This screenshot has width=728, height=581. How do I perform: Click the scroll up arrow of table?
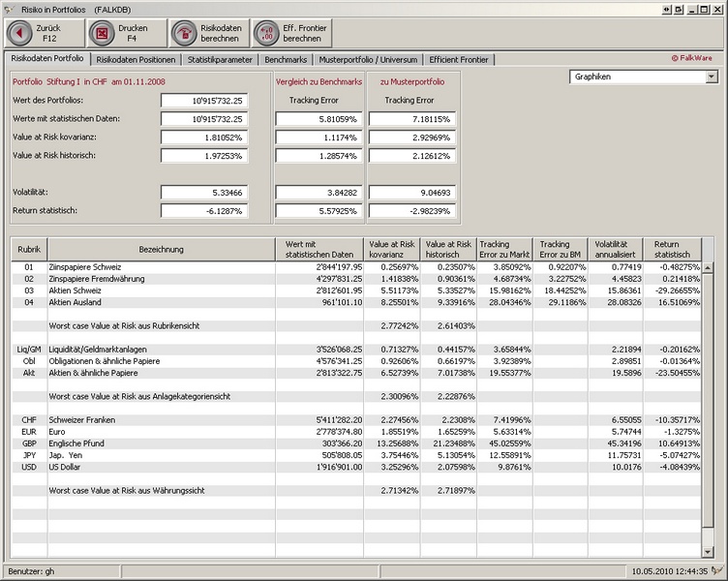click(x=708, y=267)
